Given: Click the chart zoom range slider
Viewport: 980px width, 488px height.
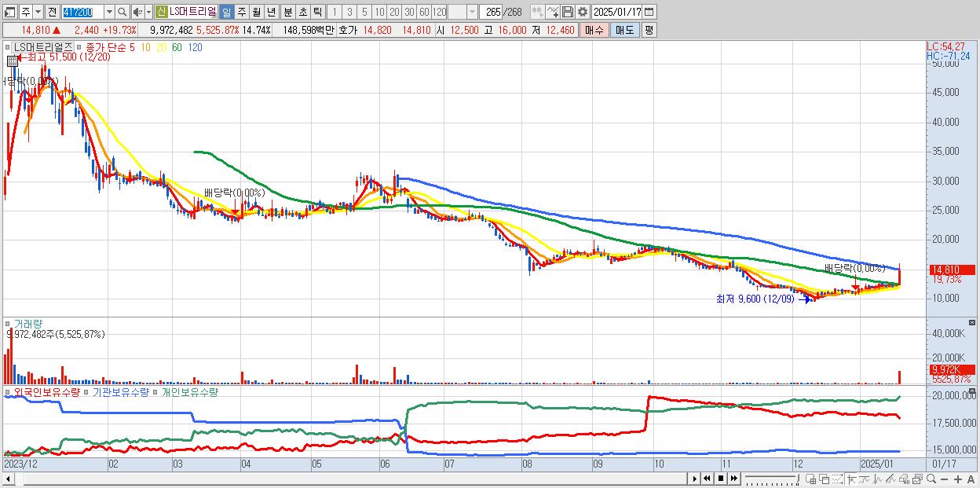Looking at the screenshot, I should tap(772, 479).
